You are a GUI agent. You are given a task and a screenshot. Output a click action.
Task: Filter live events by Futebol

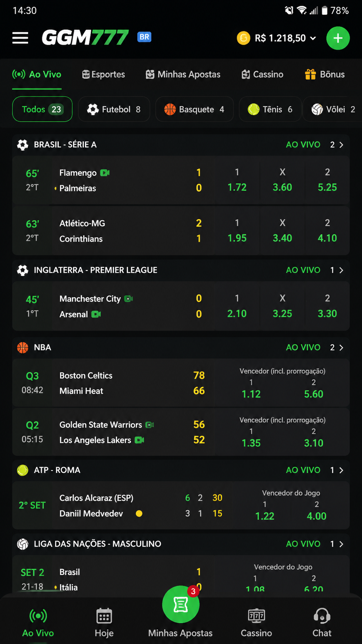click(x=114, y=109)
